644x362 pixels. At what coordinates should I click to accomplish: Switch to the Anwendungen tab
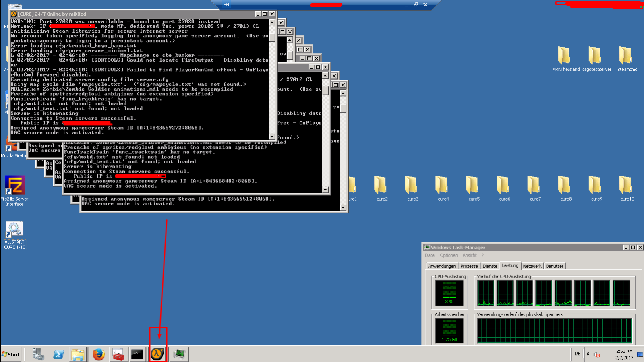tap(442, 266)
